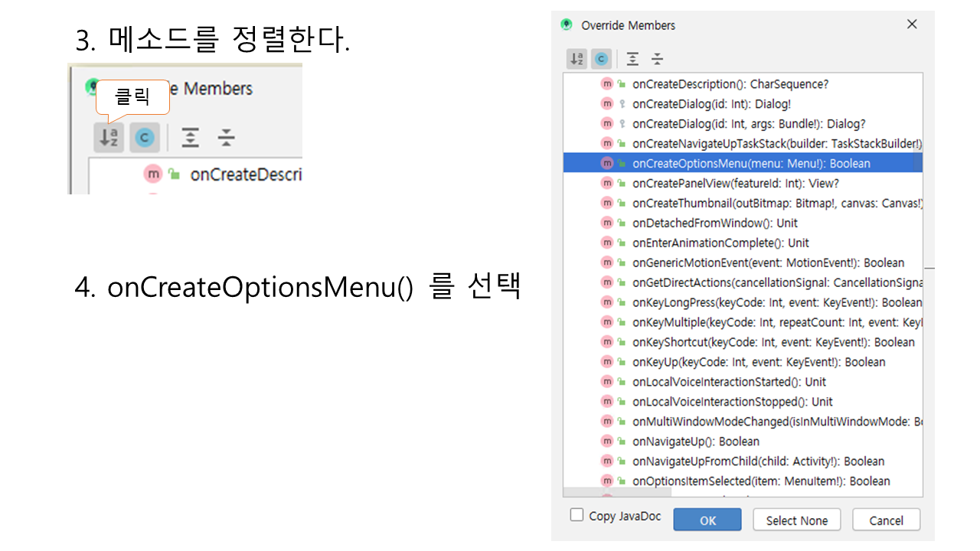Click the Select None button
Screen dimensions: 980x551
(796, 520)
